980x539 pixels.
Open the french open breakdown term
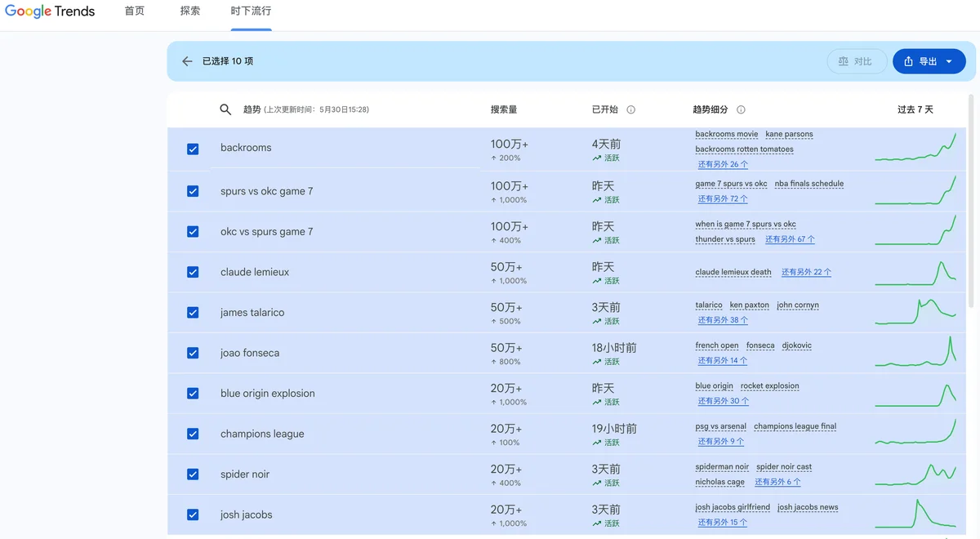[x=717, y=345]
